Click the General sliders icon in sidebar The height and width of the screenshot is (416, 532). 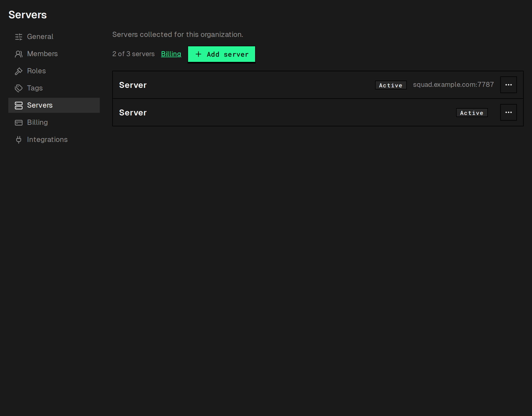(x=19, y=37)
